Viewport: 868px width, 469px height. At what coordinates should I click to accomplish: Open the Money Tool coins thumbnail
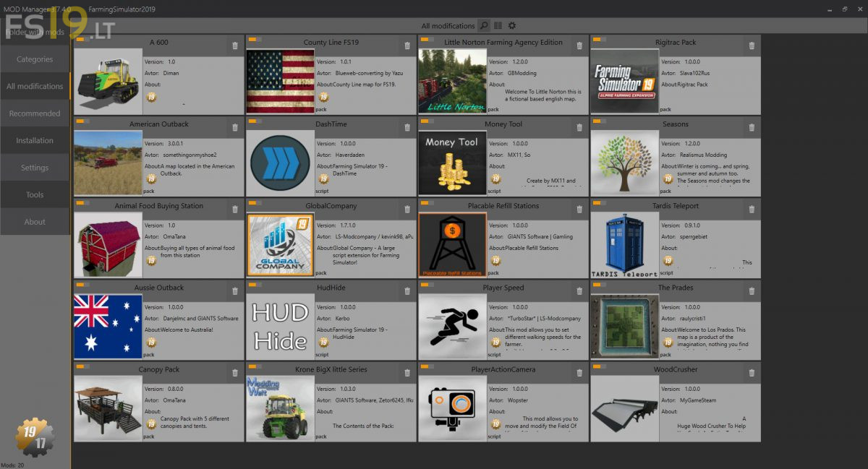tap(452, 162)
